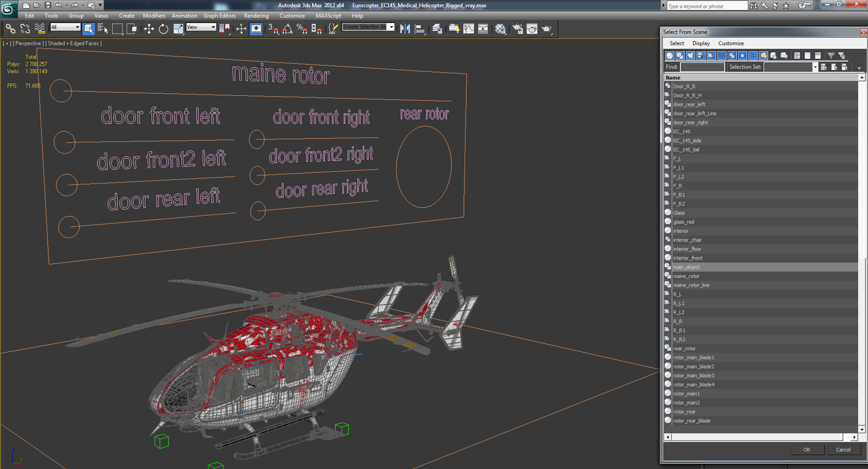Viewport: 868px width, 469px height.
Task: Click the Align tool icon
Action: 420,28
